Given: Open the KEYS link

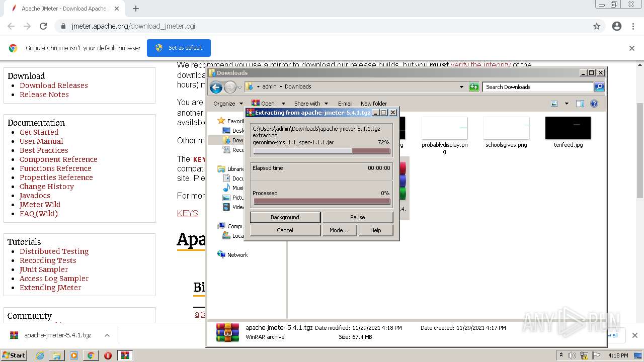Looking at the screenshot, I should coord(188,213).
